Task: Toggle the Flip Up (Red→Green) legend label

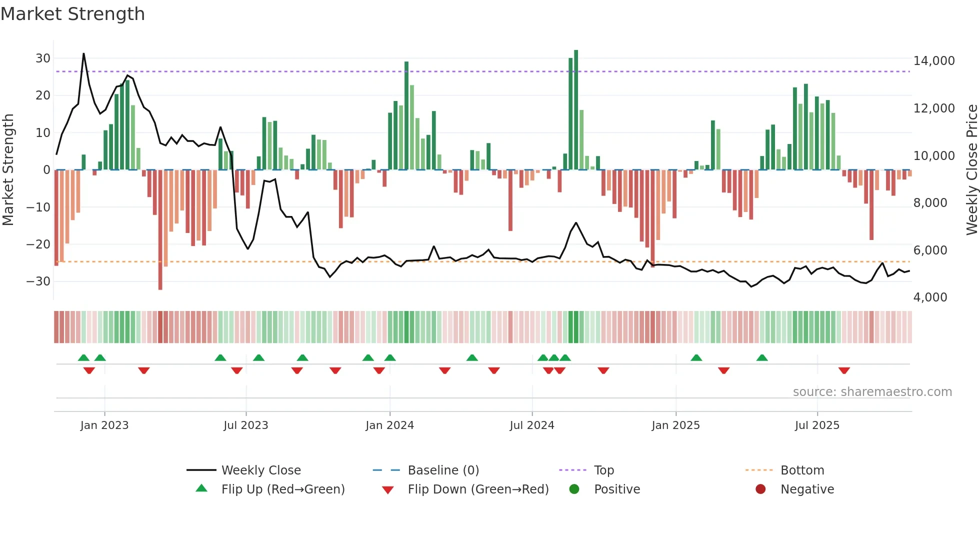Action: (x=283, y=489)
